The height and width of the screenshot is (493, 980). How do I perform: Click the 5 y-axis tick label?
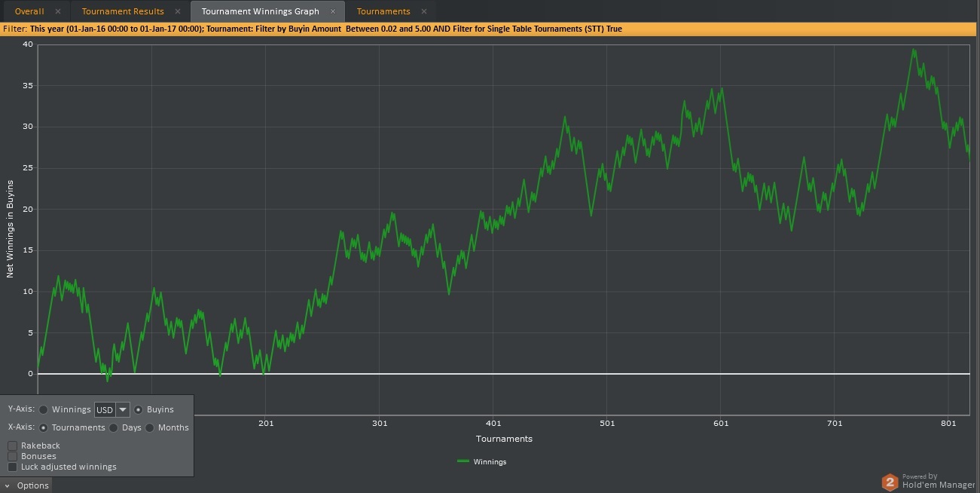(x=31, y=332)
